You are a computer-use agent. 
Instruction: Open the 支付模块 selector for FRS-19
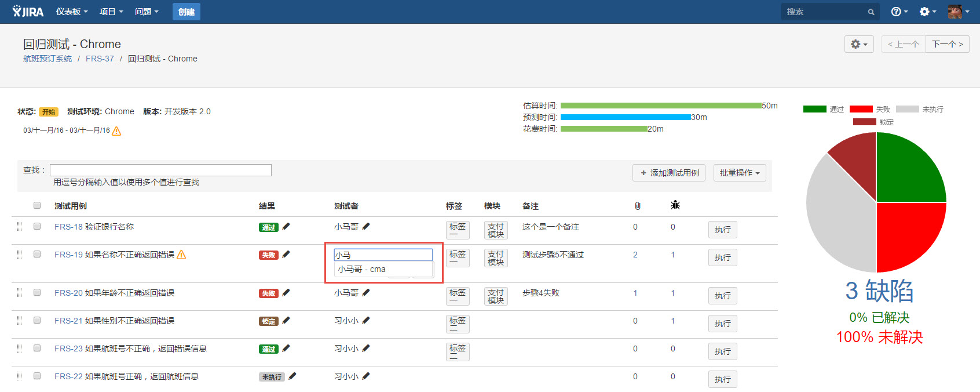pos(496,258)
